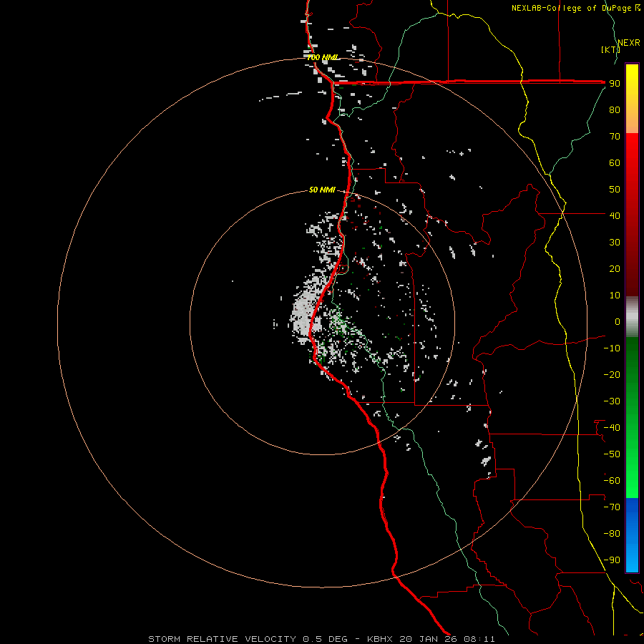This screenshot has height=644, width=644.
Task: Pick the bright green segment of color bar
Action: [632, 472]
